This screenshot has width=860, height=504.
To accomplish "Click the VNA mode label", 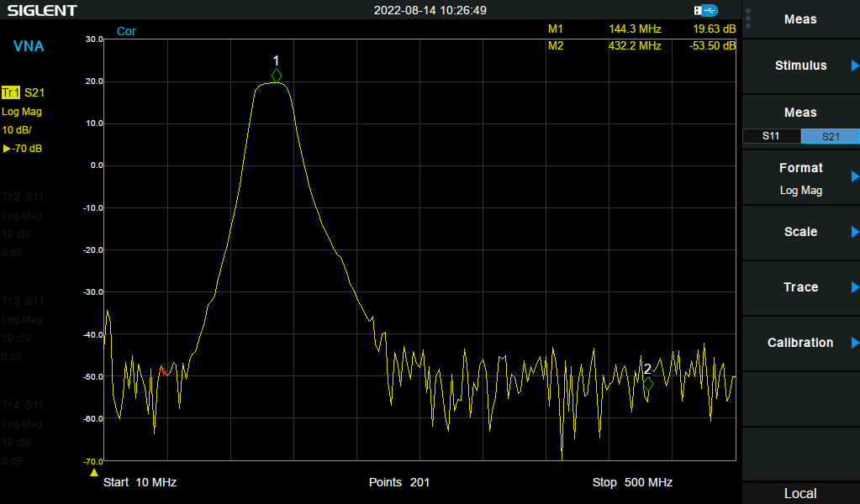I will (29, 46).
